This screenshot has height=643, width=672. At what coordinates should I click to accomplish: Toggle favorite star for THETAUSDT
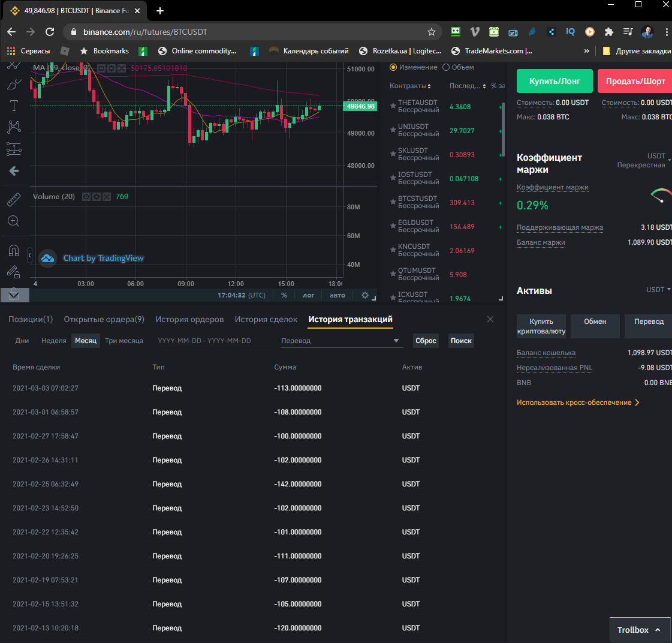pos(393,106)
